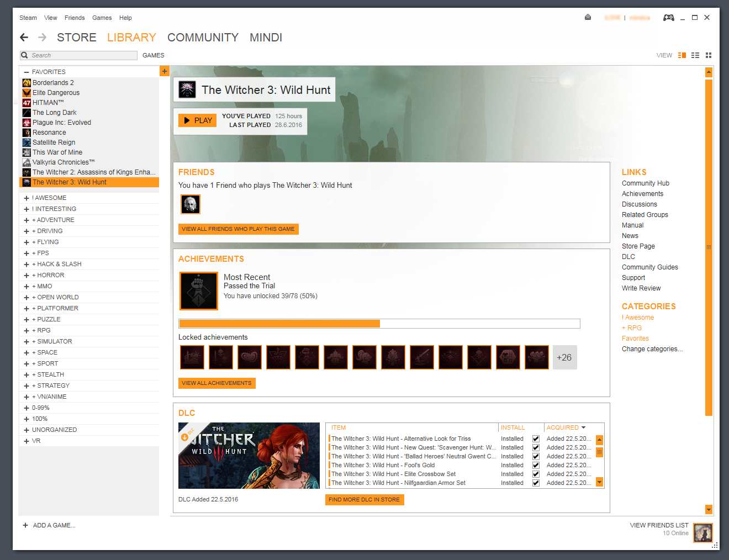Open the Community Hub link
The width and height of the screenshot is (729, 560).
tap(645, 183)
